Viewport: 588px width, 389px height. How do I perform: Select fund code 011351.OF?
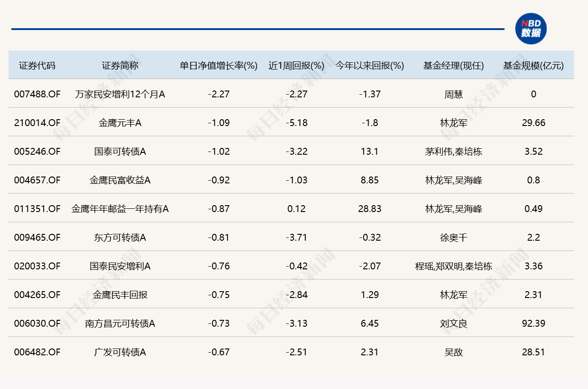(37, 209)
